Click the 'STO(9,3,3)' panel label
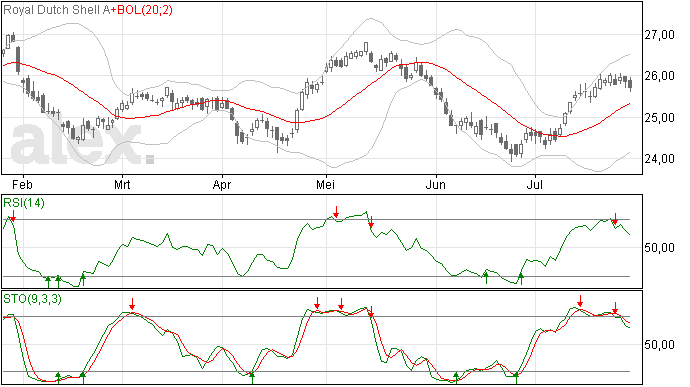Viewport: 690px width, 387px height. coord(32,299)
